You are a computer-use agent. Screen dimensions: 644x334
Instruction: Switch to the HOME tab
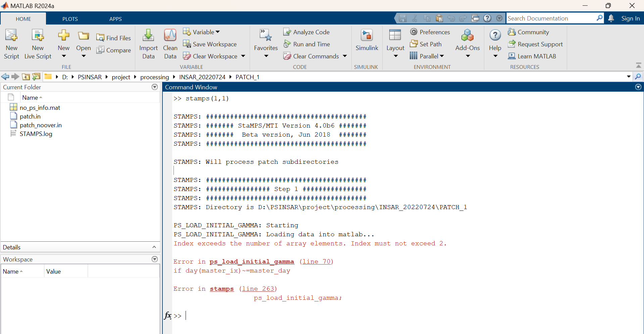click(23, 19)
